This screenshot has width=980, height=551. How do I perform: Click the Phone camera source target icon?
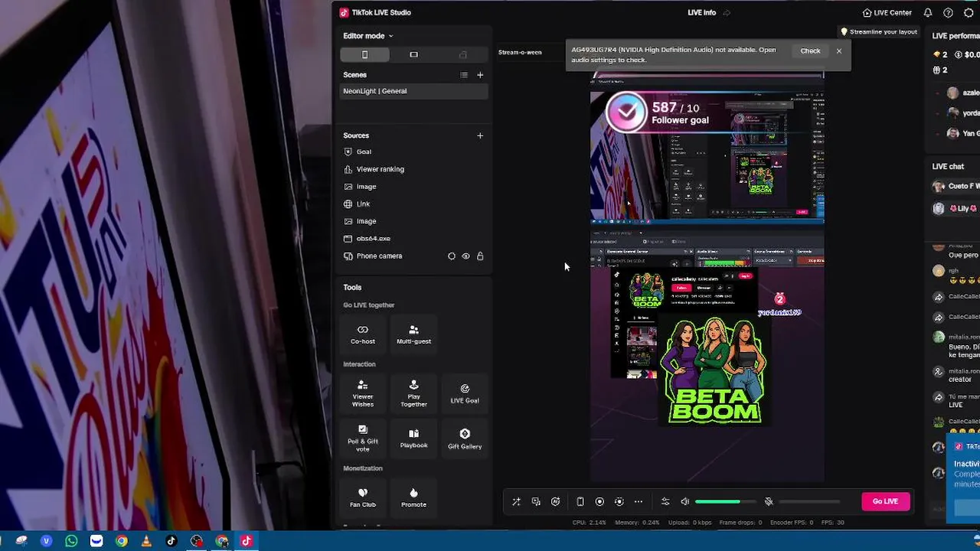(x=451, y=256)
